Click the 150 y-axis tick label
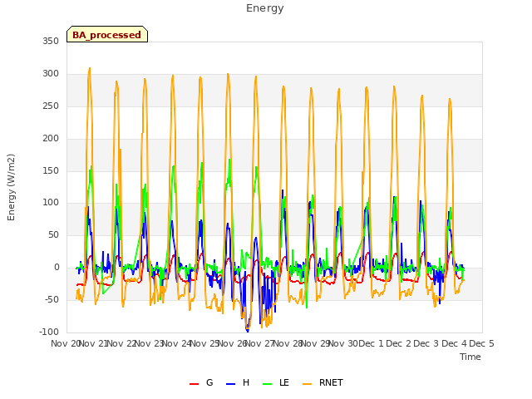532x399 pixels. pyautogui.click(x=51, y=170)
